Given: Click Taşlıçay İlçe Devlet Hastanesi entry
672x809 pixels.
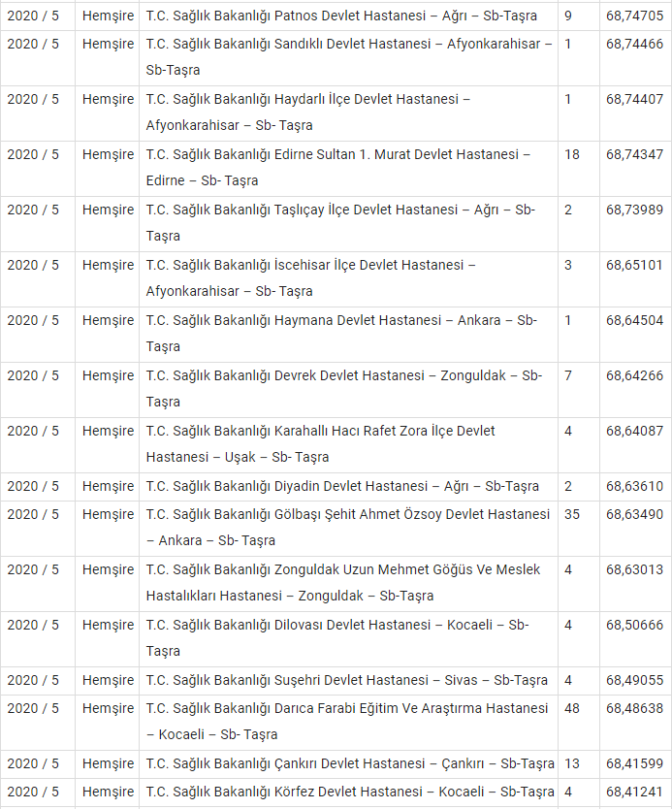Looking at the screenshot, I should pyautogui.click(x=340, y=222).
